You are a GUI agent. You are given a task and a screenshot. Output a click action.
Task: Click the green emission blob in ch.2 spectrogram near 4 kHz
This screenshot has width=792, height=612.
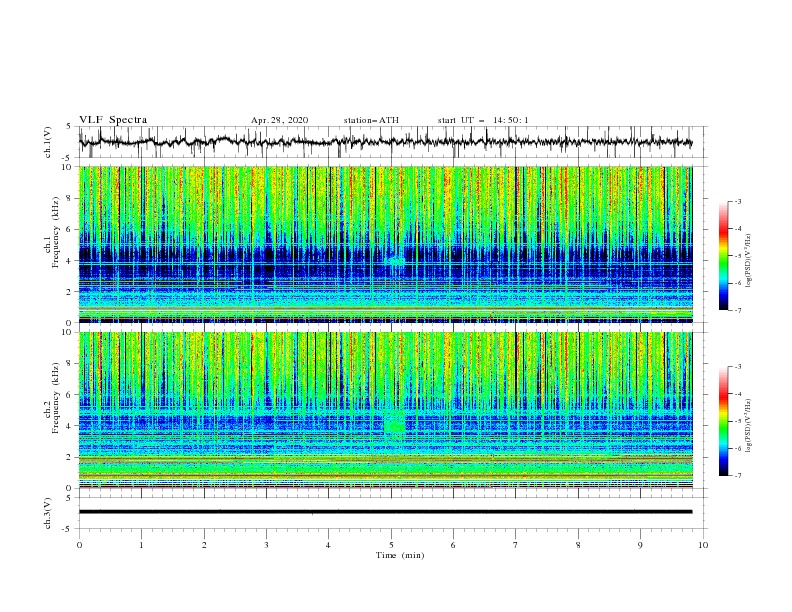[394, 425]
